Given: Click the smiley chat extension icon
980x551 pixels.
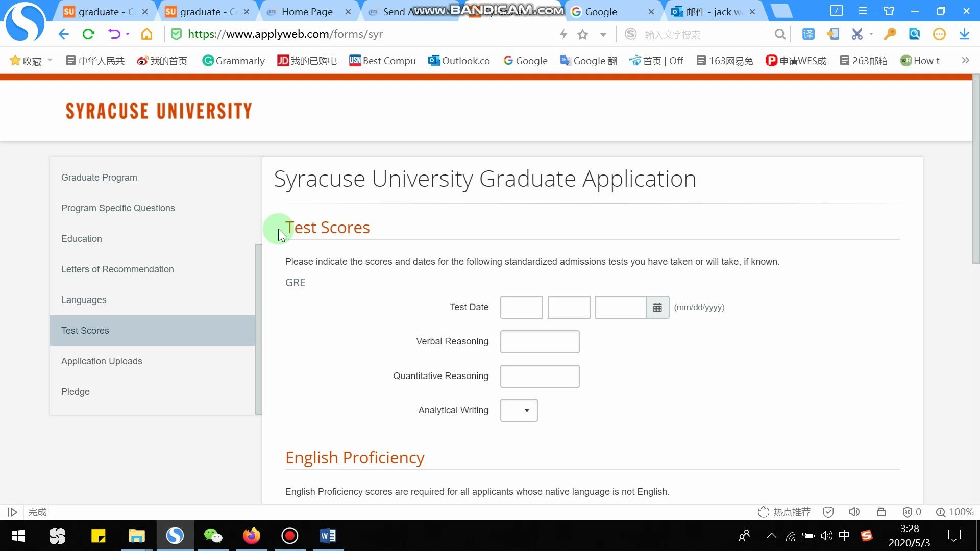Looking at the screenshot, I should (939, 34).
